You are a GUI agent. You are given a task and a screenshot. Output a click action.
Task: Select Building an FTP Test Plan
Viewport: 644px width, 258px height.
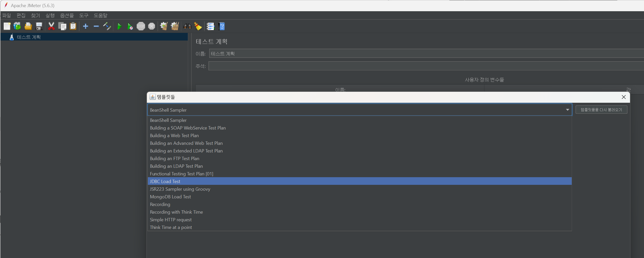(x=360, y=158)
